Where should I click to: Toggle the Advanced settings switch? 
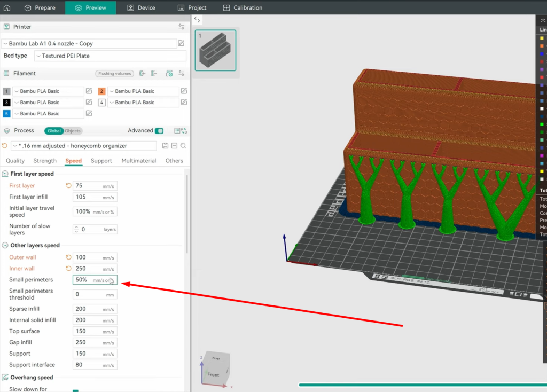point(159,131)
